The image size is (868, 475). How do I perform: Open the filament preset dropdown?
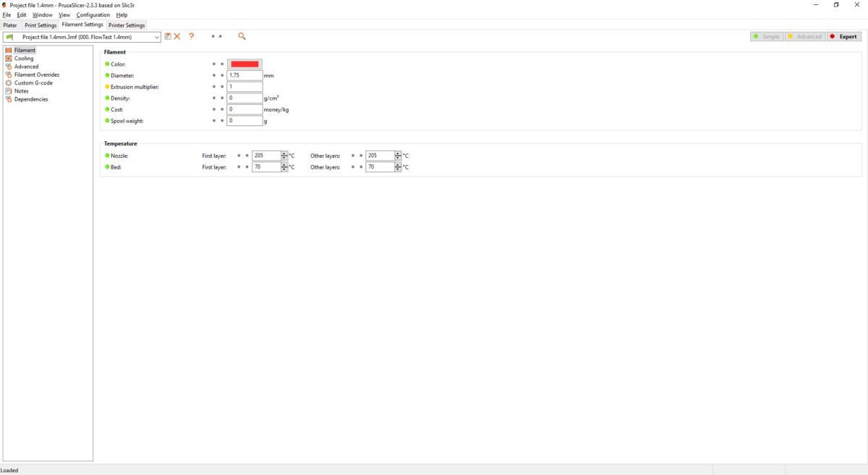(157, 37)
